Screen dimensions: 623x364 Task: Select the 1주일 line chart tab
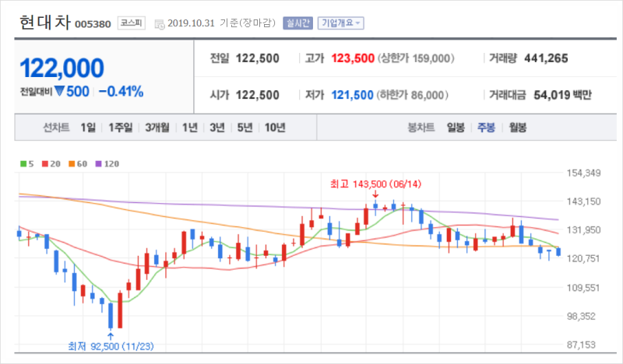click(121, 128)
